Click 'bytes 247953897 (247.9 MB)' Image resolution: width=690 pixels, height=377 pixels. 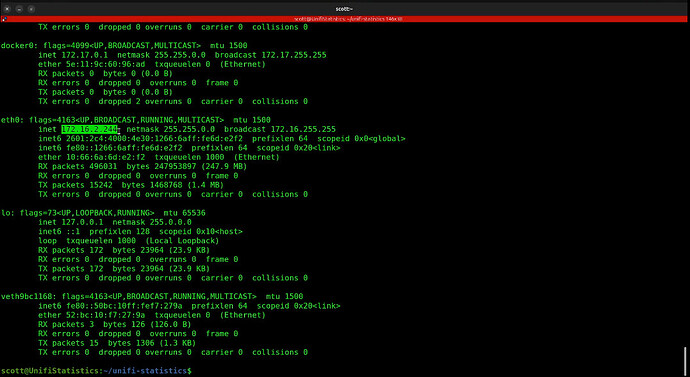click(187, 166)
